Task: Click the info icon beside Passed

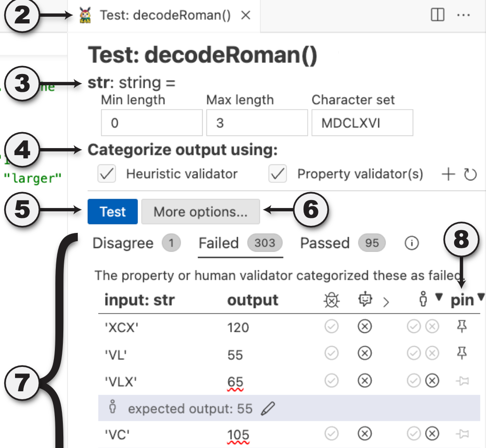Action: coord(411,243)
